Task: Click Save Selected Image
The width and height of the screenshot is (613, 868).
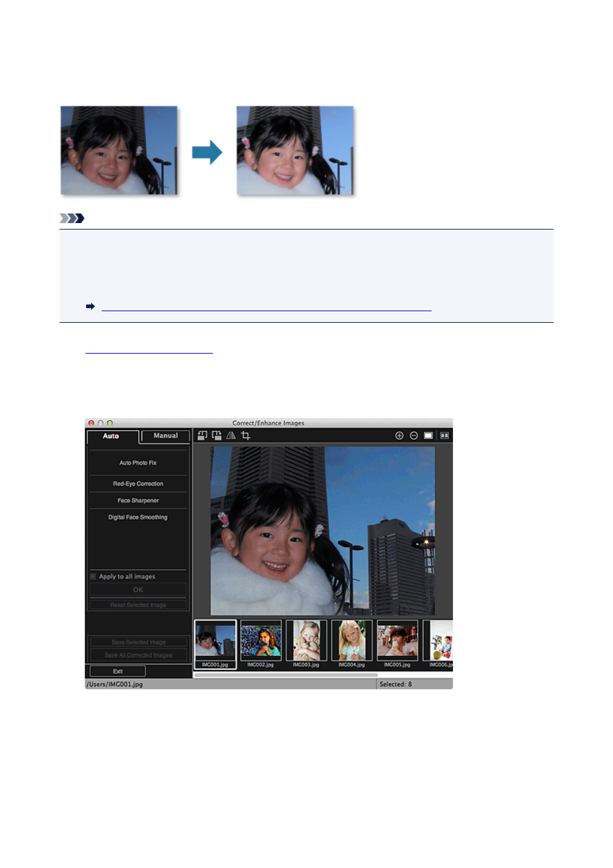Action: pyautogui.click(x=138, y=642)
